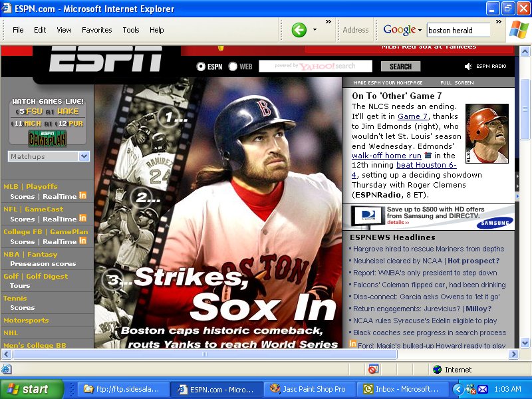Expand the Google toolbar dropdown menu
This screenshot has height=399, width=532.
tap(420, 30)
